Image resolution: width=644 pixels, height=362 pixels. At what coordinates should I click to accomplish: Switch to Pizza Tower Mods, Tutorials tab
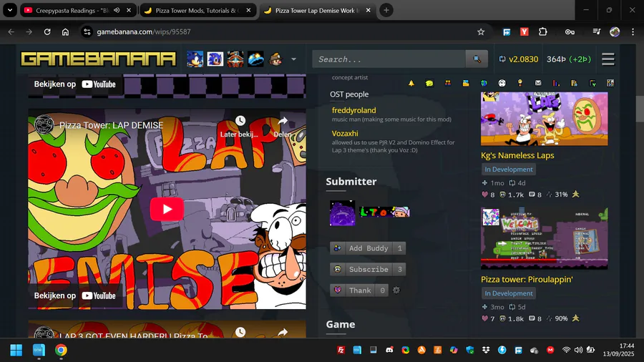pos(196,10)
